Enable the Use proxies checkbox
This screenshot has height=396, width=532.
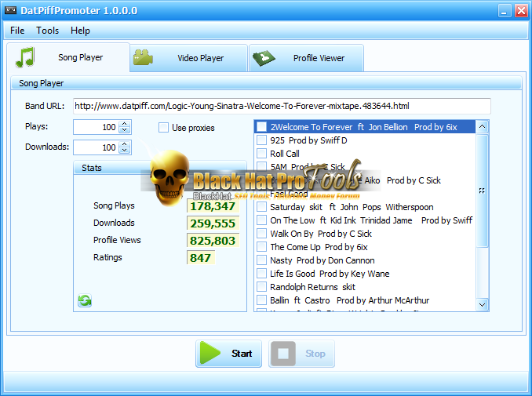[163, 128]
